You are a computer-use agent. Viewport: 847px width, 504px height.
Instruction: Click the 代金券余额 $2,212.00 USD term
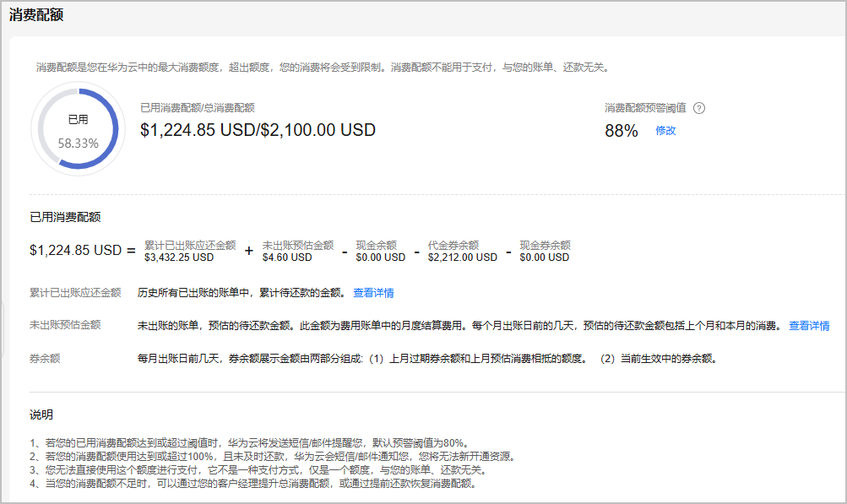point(462,251)
